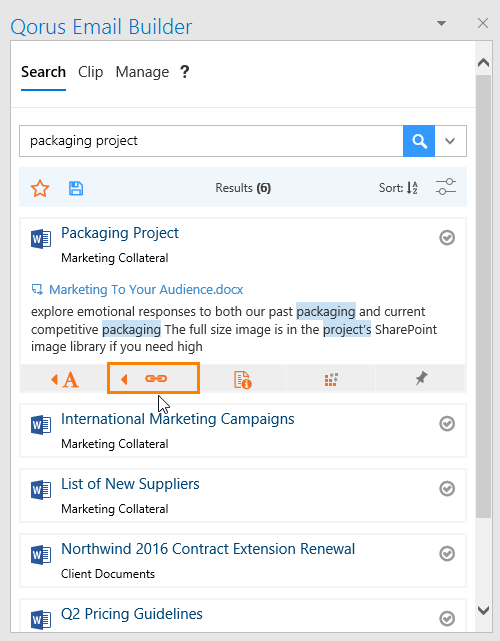This screenshot has width=500, height=641.
Task: Click the blue search magnifier button
Action: click(x=419, y=141)
